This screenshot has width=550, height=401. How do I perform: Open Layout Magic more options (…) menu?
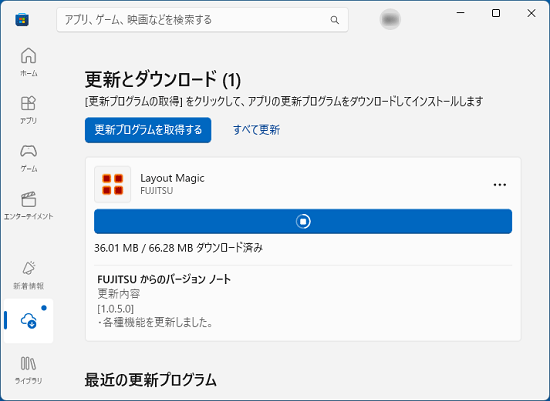pyautogui.click(x=499, y=185)
